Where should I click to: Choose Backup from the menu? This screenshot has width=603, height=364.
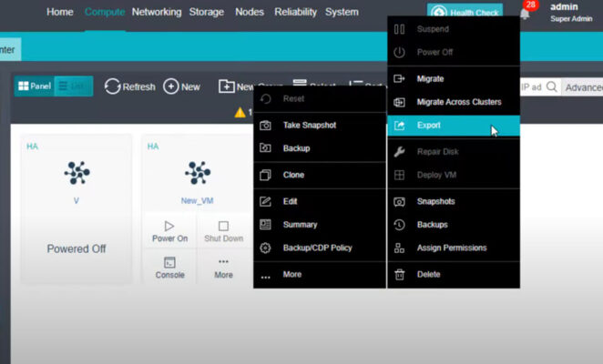pos(320,148)
